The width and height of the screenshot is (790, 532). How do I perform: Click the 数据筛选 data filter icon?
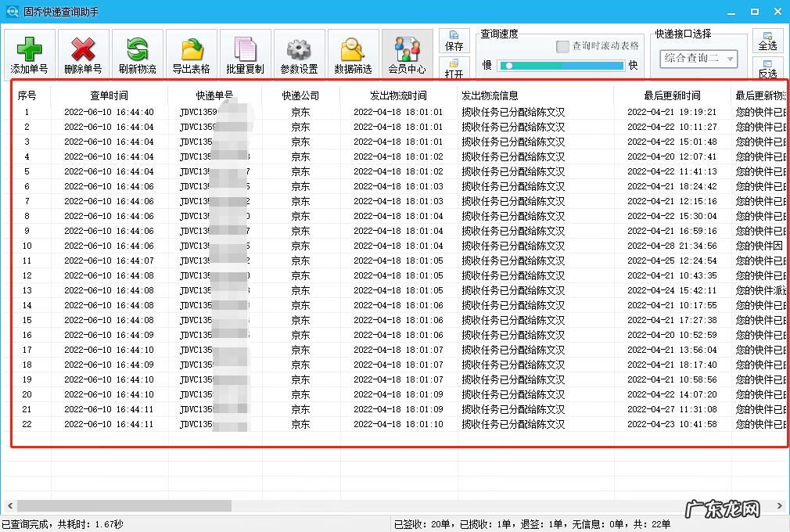pos(353,53)
